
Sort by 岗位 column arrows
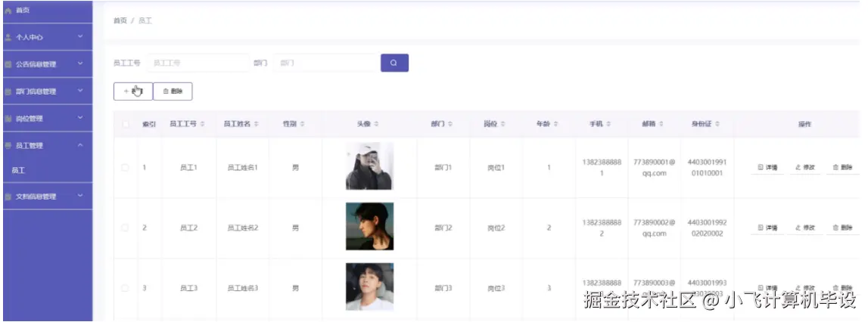[502, 124]
